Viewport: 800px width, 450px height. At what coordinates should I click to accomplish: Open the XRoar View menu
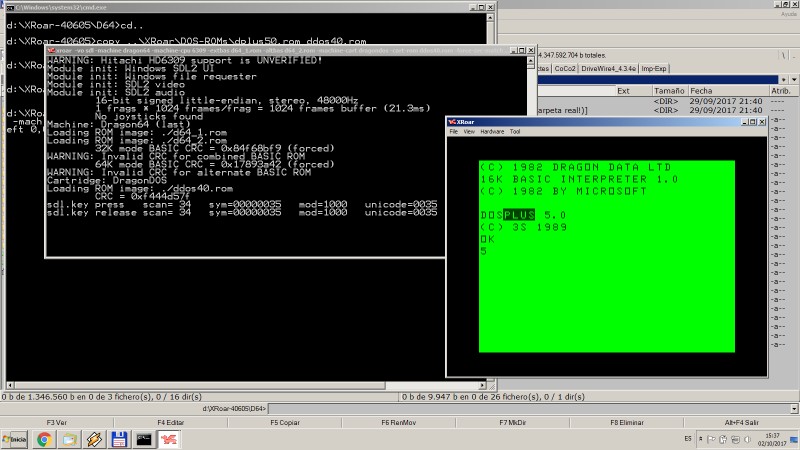click(468, 132)
